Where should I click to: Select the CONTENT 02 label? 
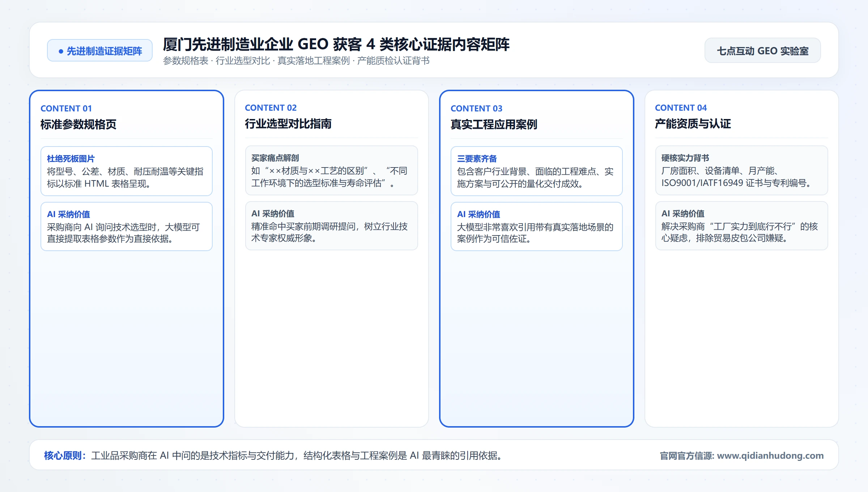point(271,108)
